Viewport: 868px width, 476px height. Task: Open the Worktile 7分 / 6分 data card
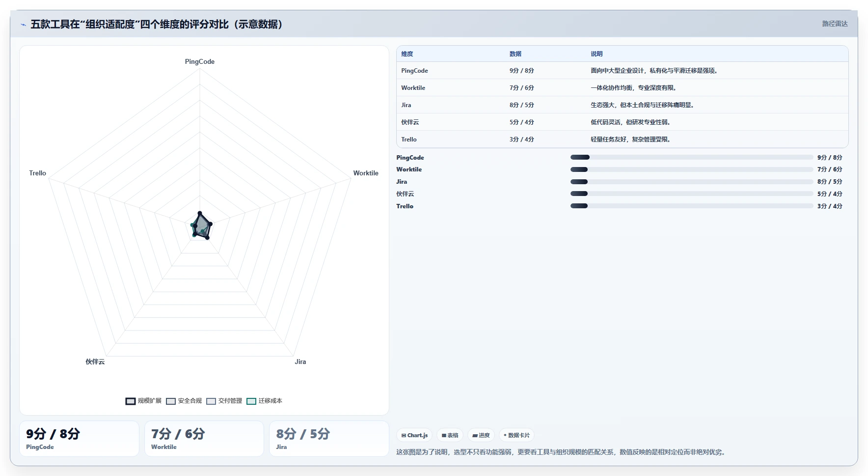tap(204, 439)
